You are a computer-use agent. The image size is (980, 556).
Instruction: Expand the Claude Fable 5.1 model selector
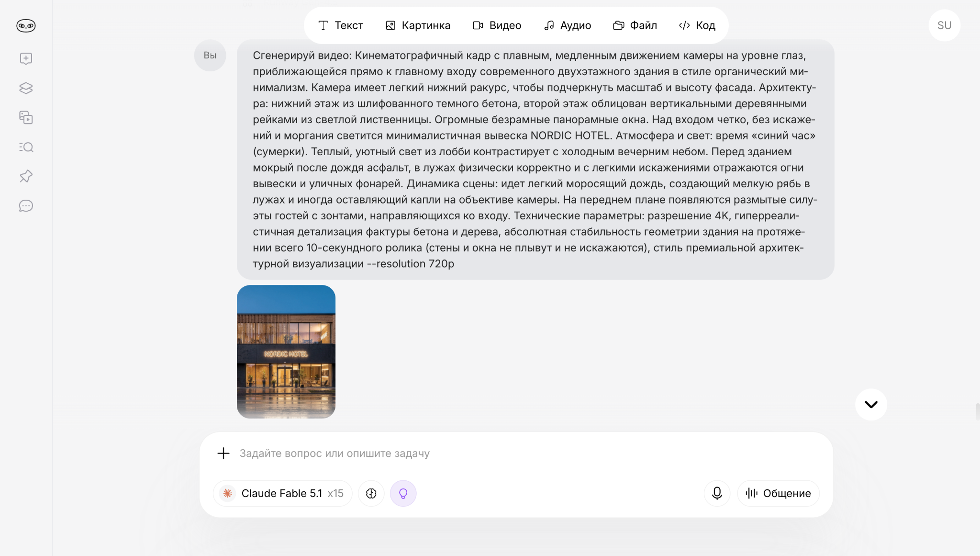282,493
